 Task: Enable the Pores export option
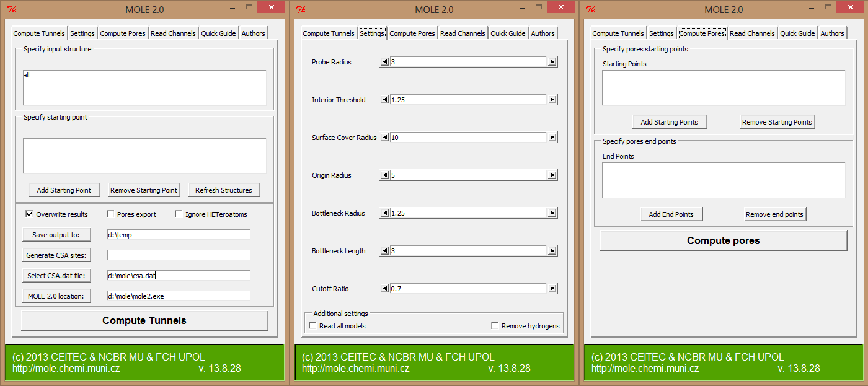[x=111, y=214]
